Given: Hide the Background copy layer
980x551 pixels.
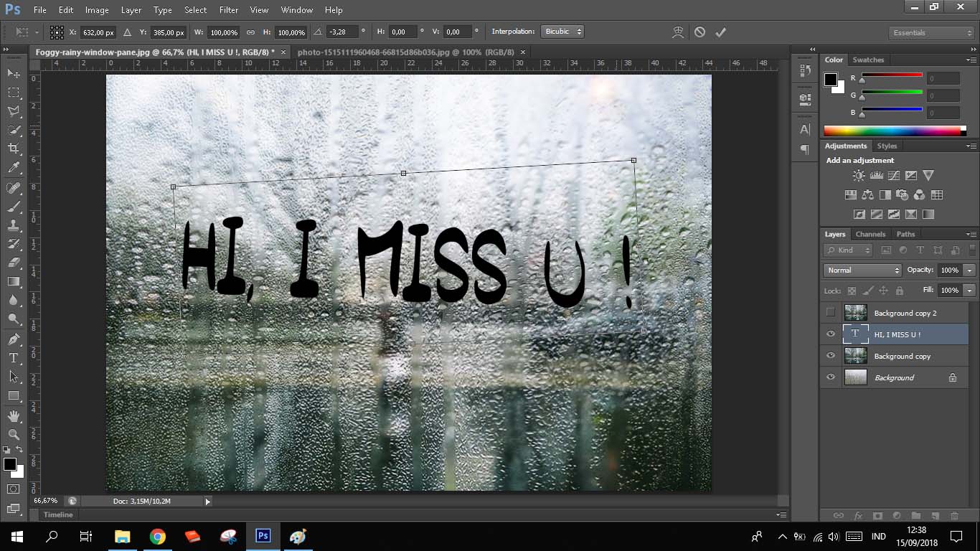Looking at the screenshot, I should (x=831, y=356).
